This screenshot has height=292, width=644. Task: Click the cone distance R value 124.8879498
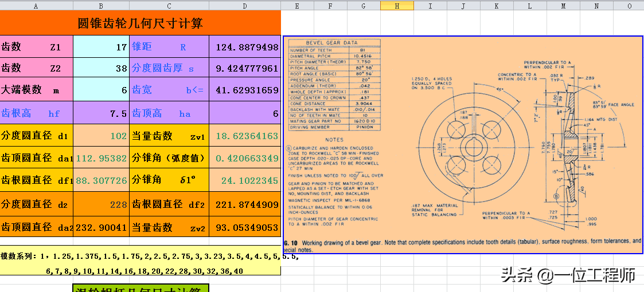[x=245, y=46]
